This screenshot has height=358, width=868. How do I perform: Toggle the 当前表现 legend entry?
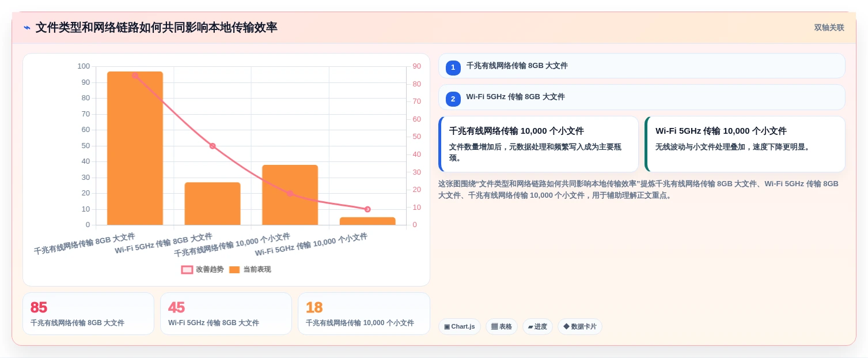coord(250,269)
